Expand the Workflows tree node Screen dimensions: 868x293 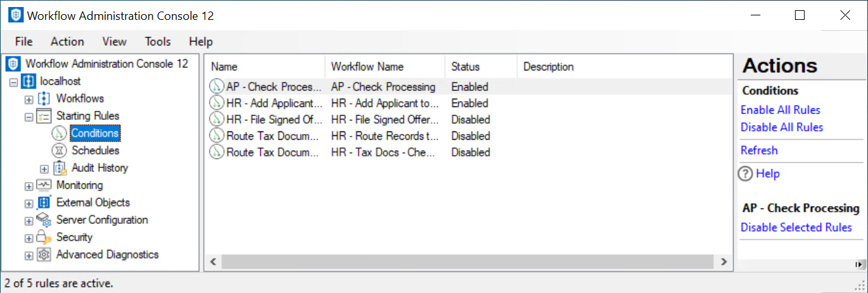coord(29,99)
